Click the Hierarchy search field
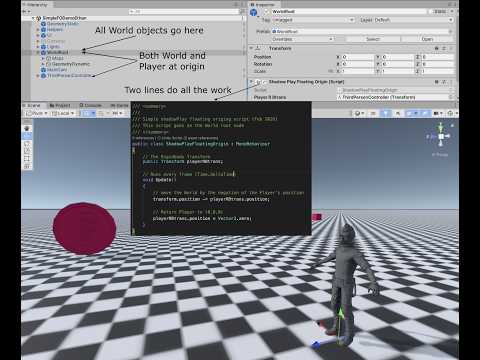 tap(185, 11)
